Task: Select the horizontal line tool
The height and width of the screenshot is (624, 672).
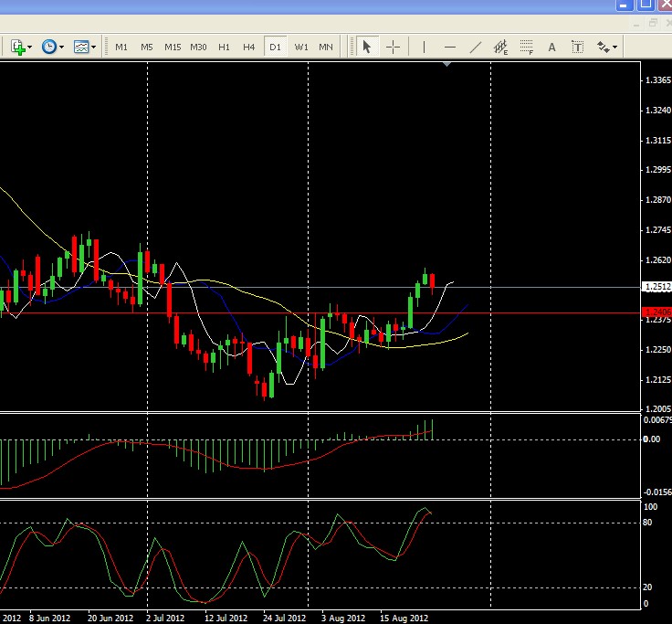Action: point(449,47)
